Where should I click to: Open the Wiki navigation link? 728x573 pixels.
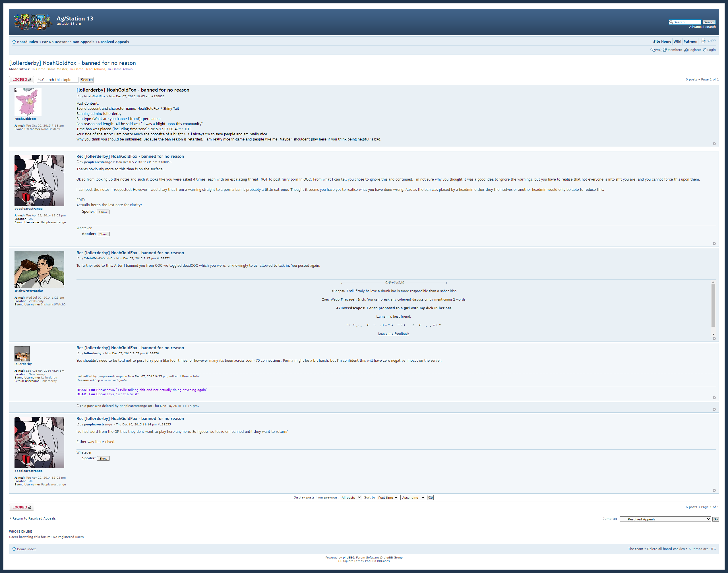(677, 42)
